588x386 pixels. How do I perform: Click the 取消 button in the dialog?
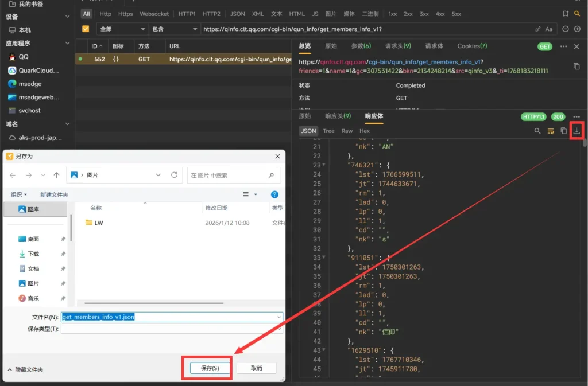pyautogui.click(x=257, y=368)
